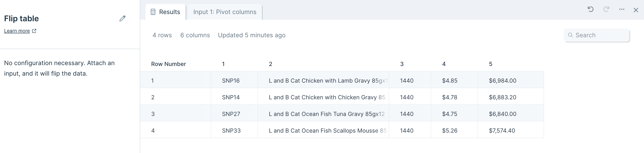644x153 pixels.
Task: Select the Chicken with Lamb Gravy cell
Action: 327,81
